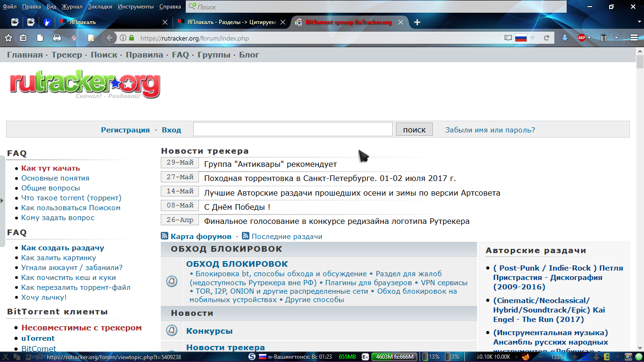Expand the dropdown arrow beside the flag icon
644x362 pixels.
click(x=532, y=38)
